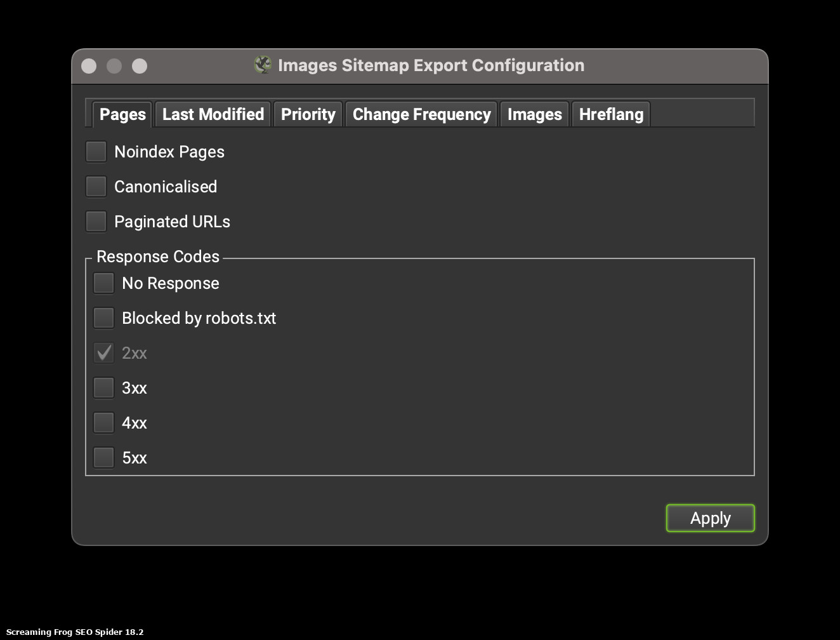This screenshot has height=640, width=840.
Task: Click the greyed-out 2xx checkbox
Action: pyautogui.click(x=104, y=353)
